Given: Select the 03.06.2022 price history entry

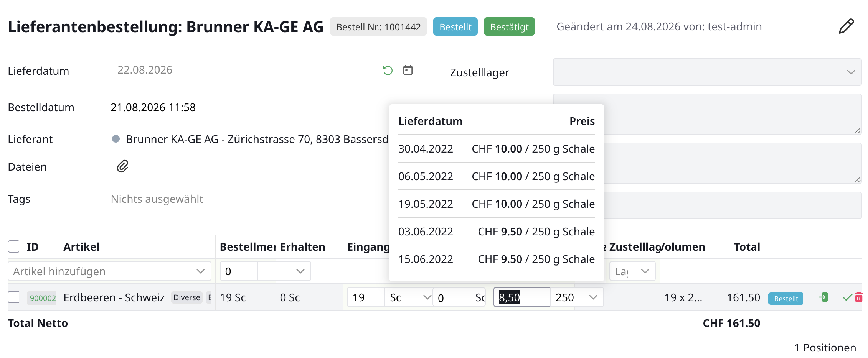Looking at the screenshot, I should pos(497,232).
